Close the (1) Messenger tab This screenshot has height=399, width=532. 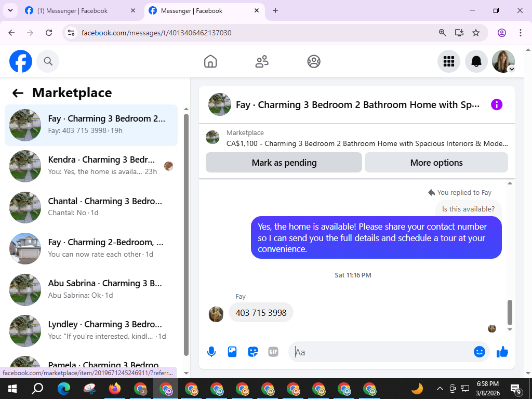(133, 10)
